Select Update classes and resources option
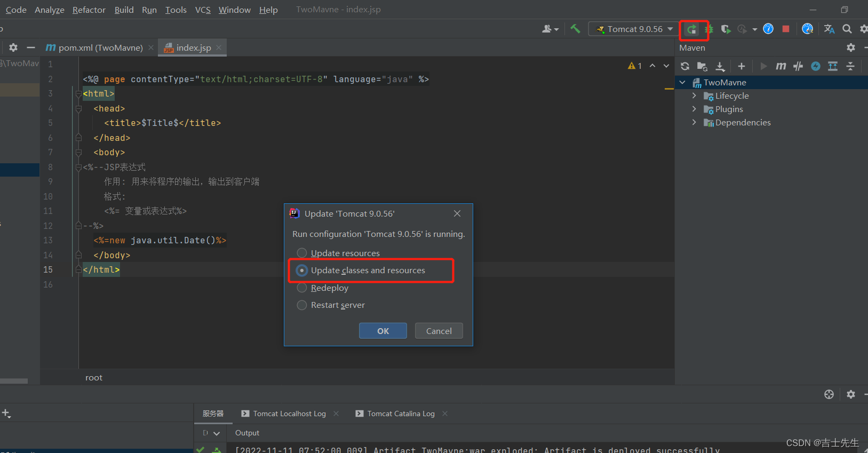868x453 pixels. [x=361, y=271]
